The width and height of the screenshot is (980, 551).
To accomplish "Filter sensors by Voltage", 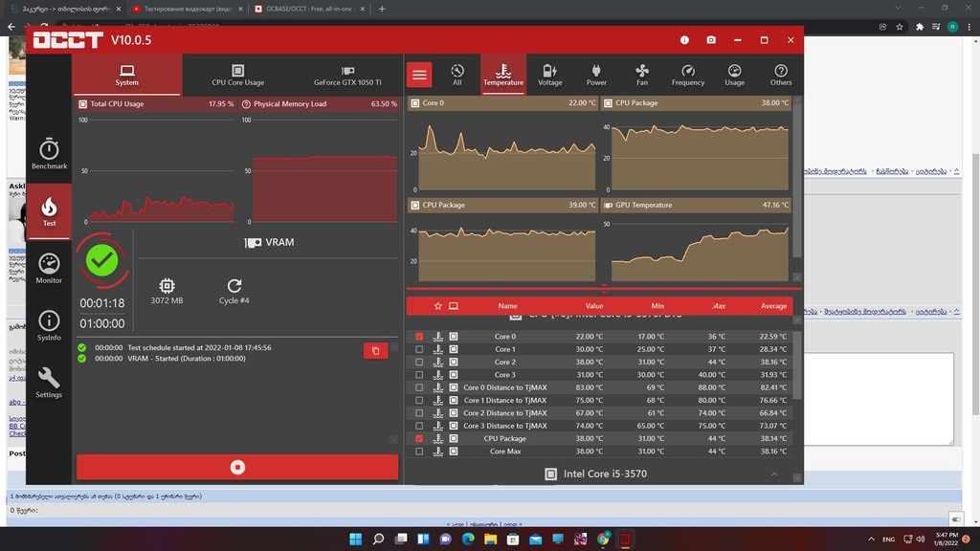I will [549, 75].
